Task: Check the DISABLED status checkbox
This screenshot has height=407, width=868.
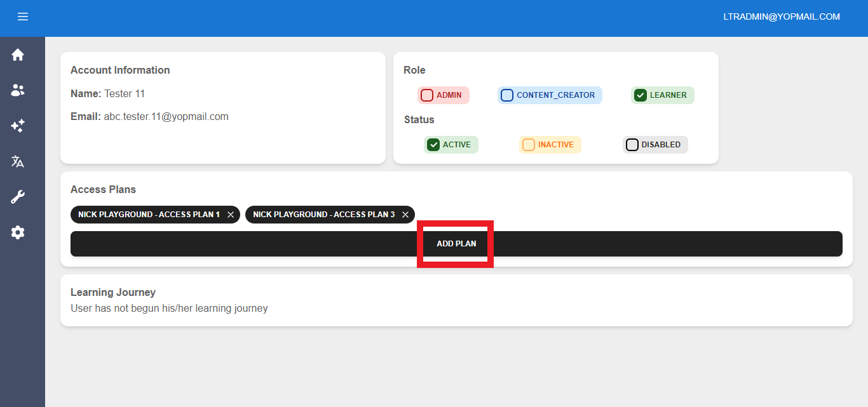Action: coord(632,145)
